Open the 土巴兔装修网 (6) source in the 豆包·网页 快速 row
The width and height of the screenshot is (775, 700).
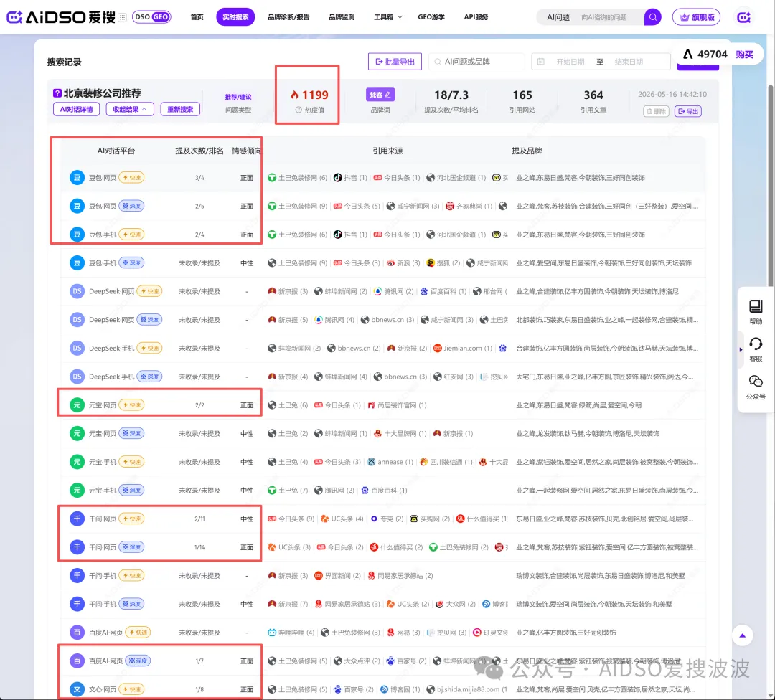point(298,177)
